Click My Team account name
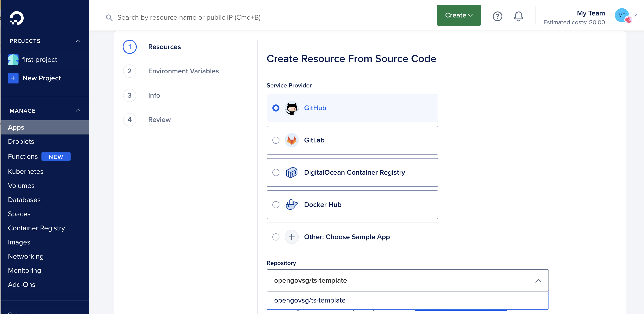This screenshot has width=644, height=314. tap(591, 13)
